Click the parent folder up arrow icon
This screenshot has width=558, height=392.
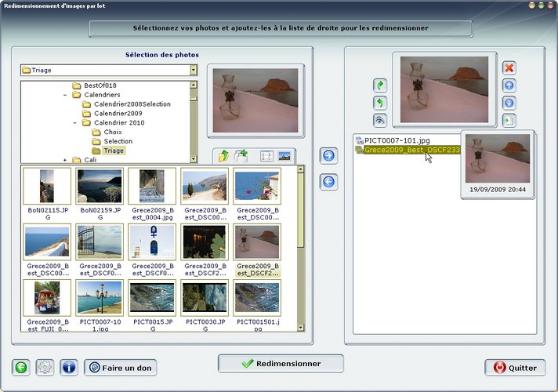click(223, 156)
